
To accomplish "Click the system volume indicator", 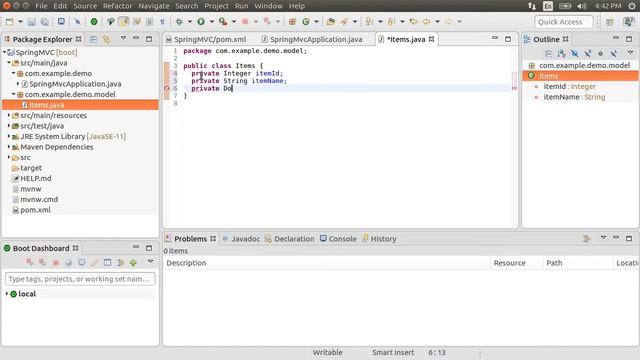I will (x=582, y=6).
